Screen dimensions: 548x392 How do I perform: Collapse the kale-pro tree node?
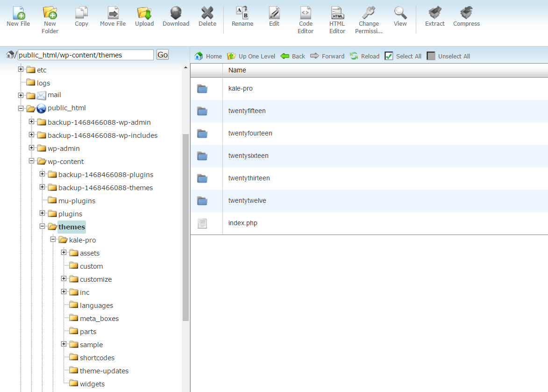(x=53, y=239)
